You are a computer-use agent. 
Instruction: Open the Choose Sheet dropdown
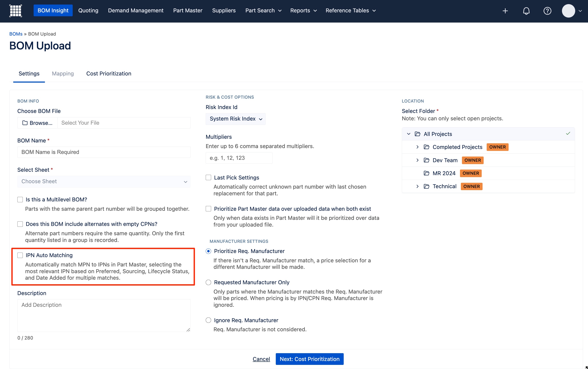click(104, 181)
